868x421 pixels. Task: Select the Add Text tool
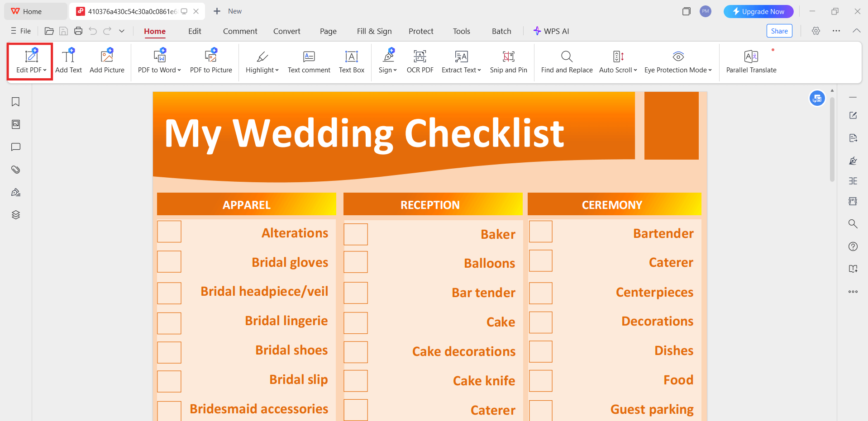pos(68,61)
